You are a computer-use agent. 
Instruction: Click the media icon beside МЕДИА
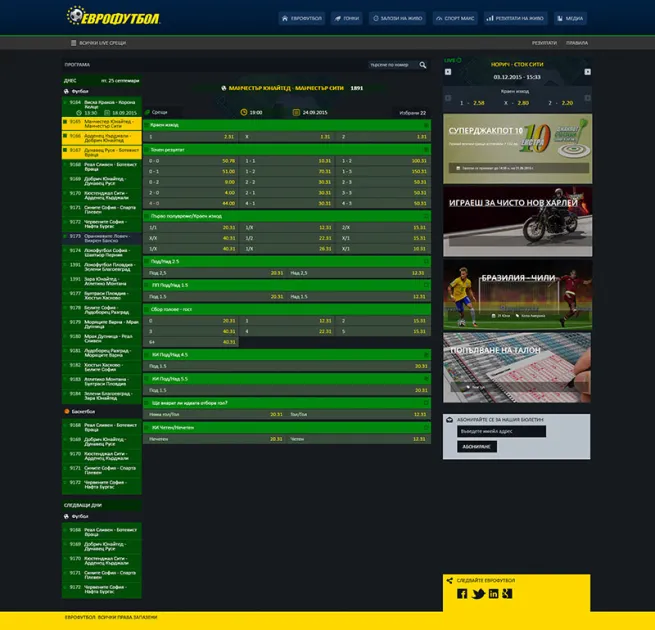pos(560,18)
